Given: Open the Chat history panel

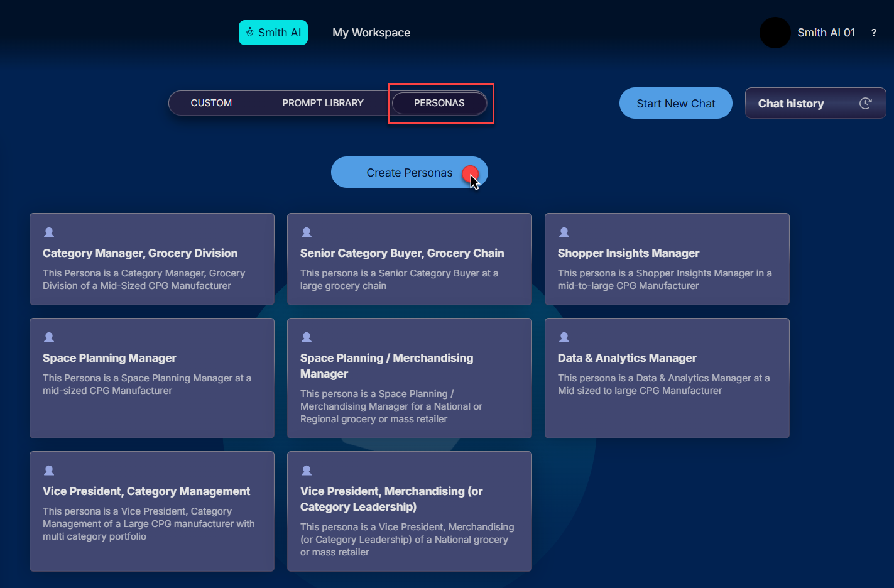Looking at the screenshot, I should (x=791, y=104).
